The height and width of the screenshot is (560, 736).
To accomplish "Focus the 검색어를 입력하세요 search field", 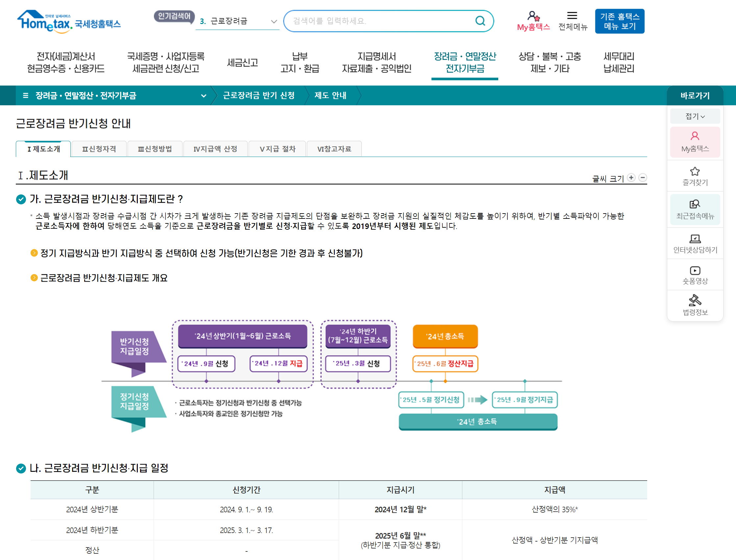I will (380, 21).
